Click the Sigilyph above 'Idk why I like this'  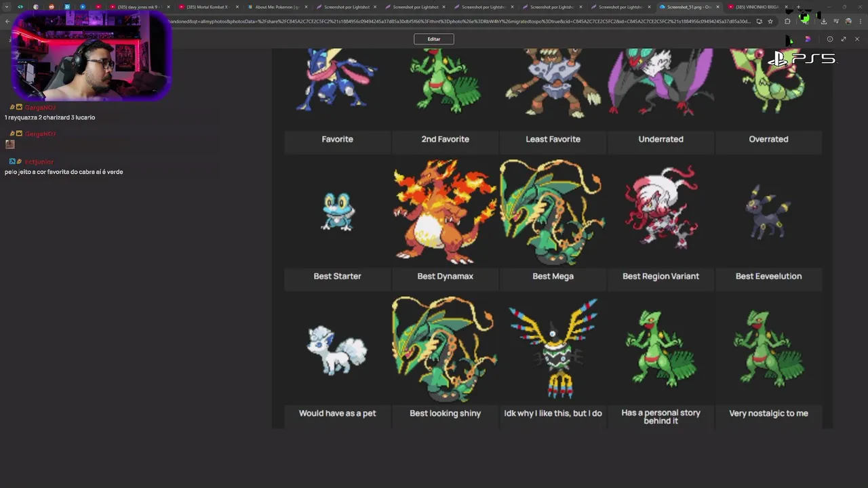[x=553, y=349]
